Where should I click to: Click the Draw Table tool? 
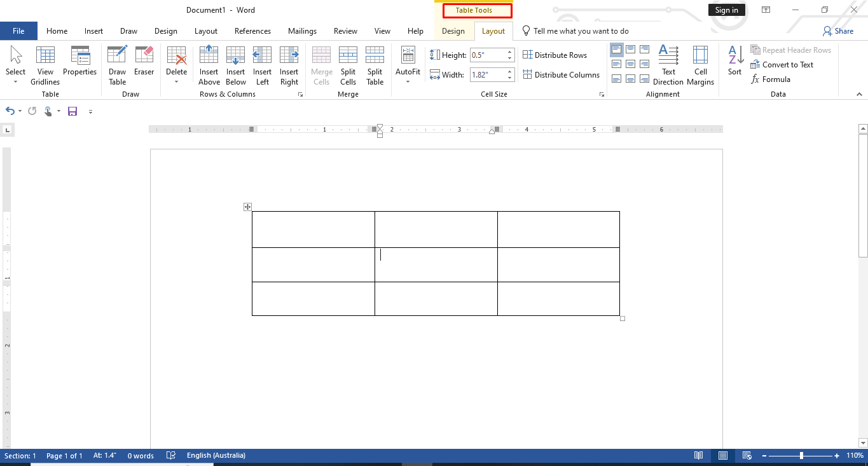pyautogui.click(x=117, y=64)
